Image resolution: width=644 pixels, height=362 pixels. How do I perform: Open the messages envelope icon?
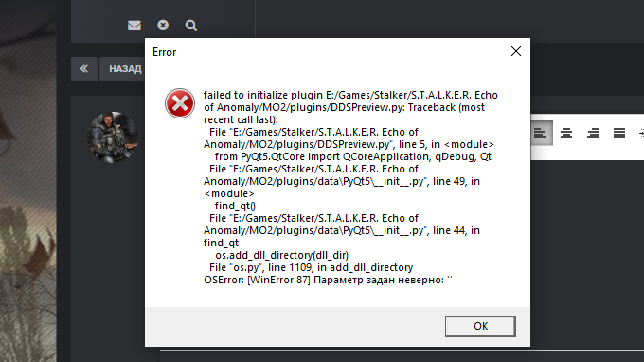tap(134, 26)
